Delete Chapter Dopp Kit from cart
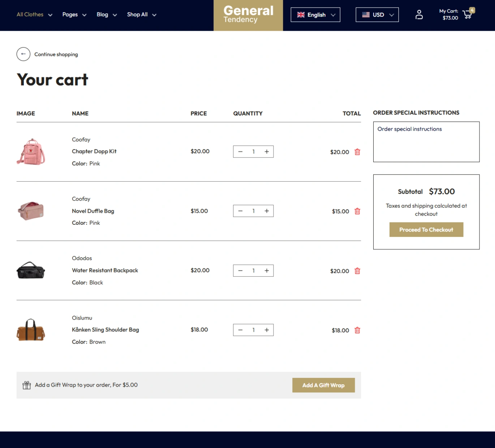 (x=357, y=152)
